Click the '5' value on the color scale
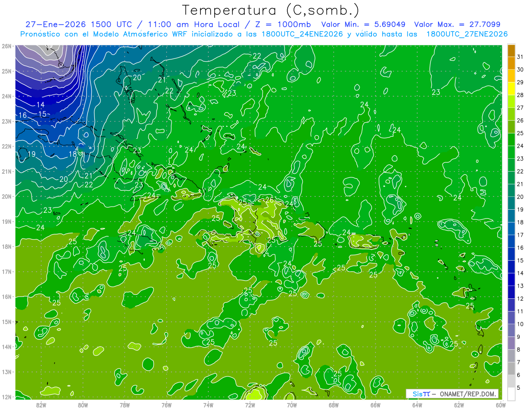 click(519, 388)
